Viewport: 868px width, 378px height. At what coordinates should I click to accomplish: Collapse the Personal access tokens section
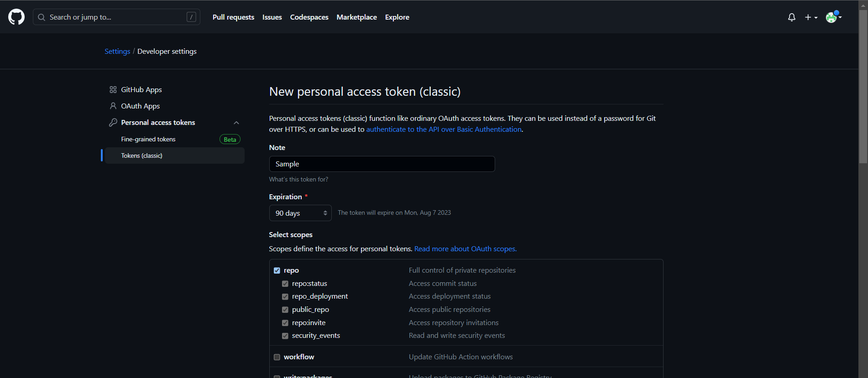236,123
